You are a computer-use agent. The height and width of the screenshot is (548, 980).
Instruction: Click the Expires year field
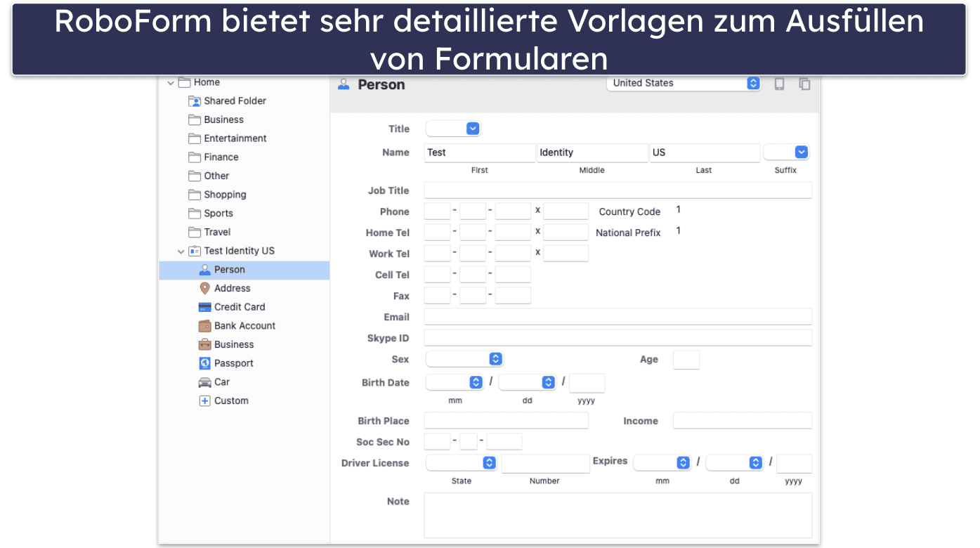click(x=795, y=464)
